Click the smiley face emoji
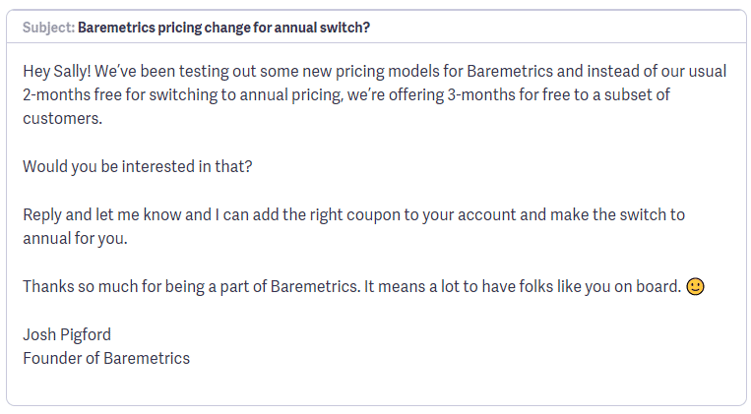Viewport: 751px width, 414px height. pos(695,287)
